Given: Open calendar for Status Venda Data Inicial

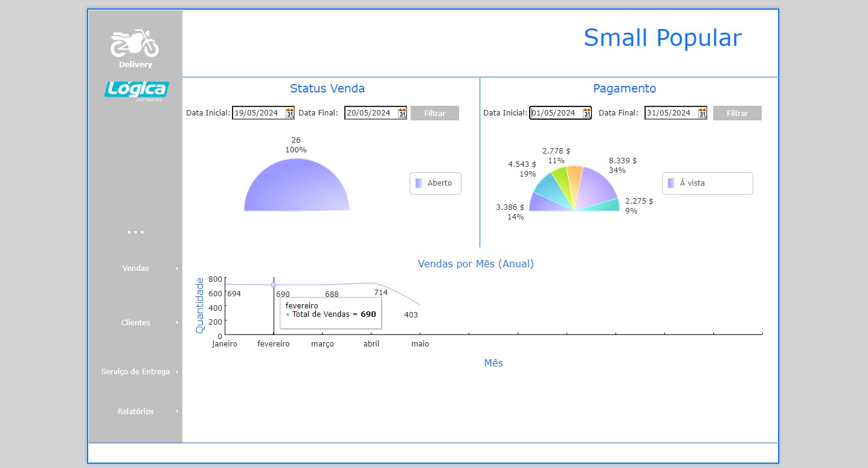Looking at the screenshot, I should [x=289, y=113].
